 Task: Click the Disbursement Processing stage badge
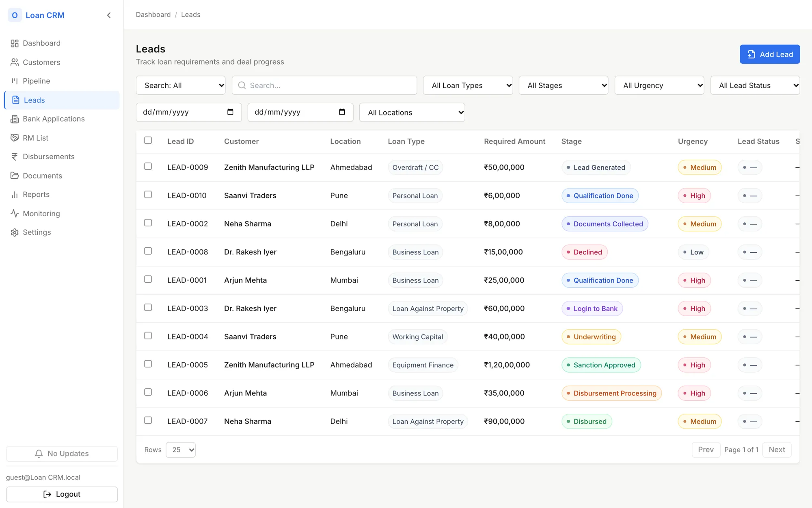[x=611, y=393]
